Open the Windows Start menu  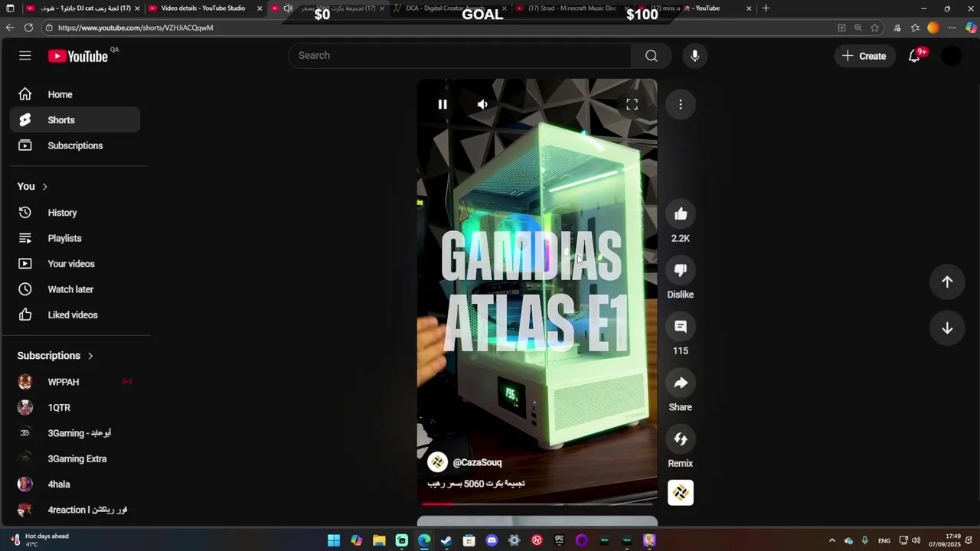click(x=334, y=540)
